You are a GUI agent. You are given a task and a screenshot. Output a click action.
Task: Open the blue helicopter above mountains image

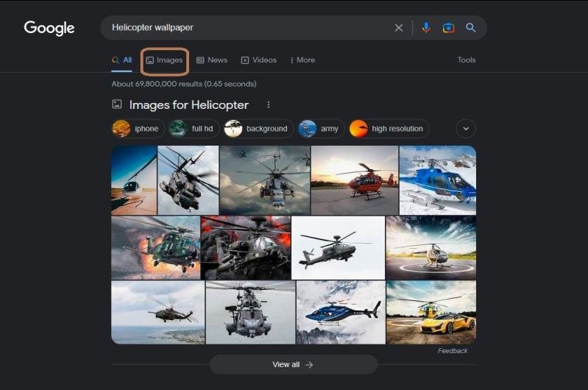(x=341, y=313)
